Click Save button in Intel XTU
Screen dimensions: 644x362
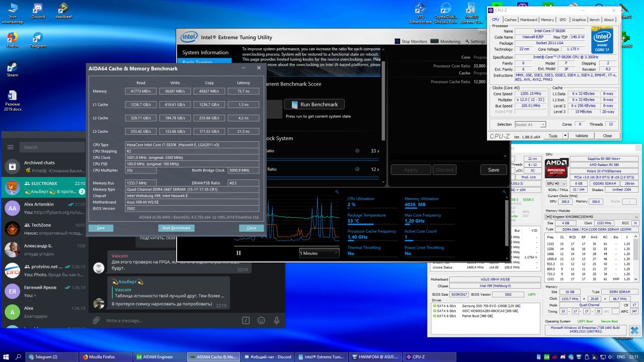point(494,169)
